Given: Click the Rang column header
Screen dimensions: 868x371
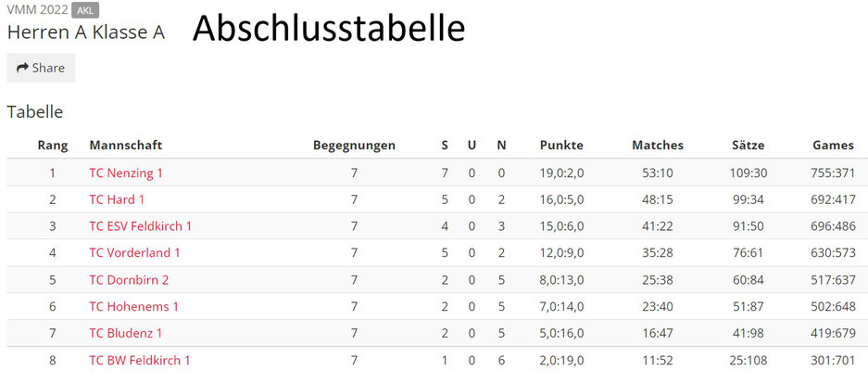Looking at the screenshot, I should coord(53,146).
